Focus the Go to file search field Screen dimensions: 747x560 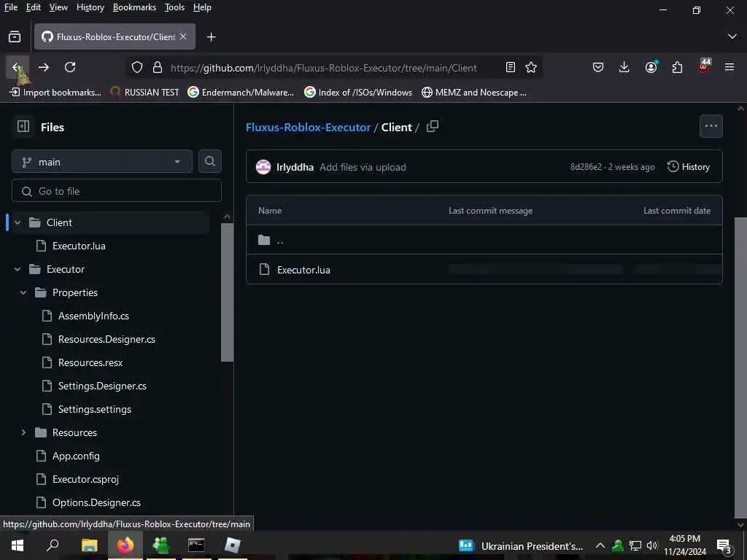(117, 191)
